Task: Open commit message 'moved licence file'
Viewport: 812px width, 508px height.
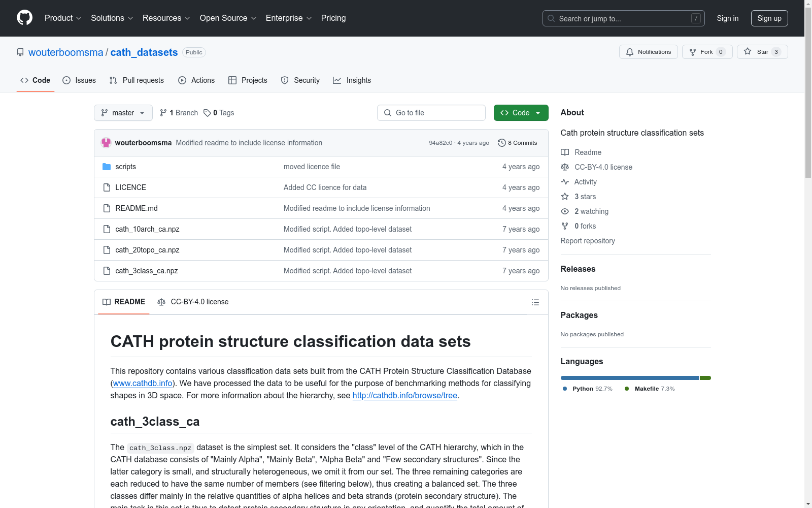Action: [x=312, y=167]
